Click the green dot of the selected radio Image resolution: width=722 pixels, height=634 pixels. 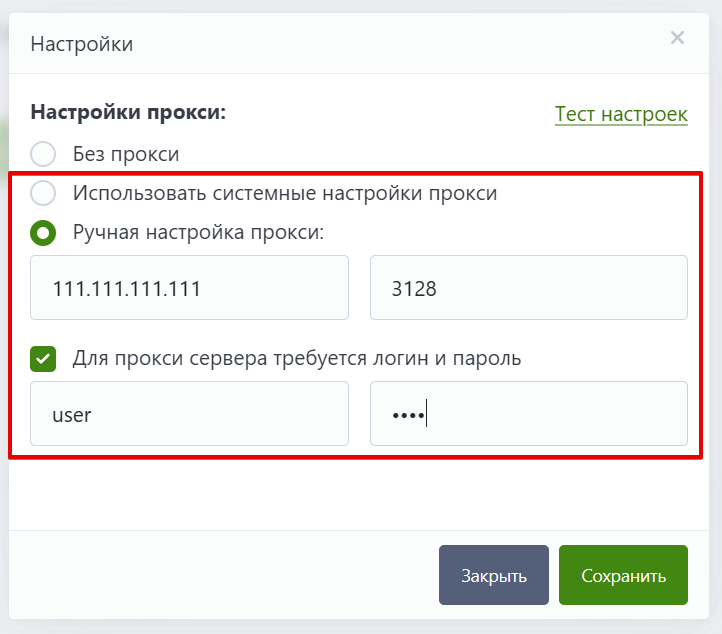point(43,233)
